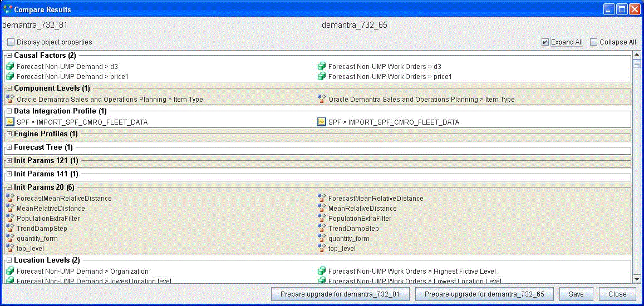Click left Item Type component level icon
Screen dimensions: 644x306
click(10, 99)
